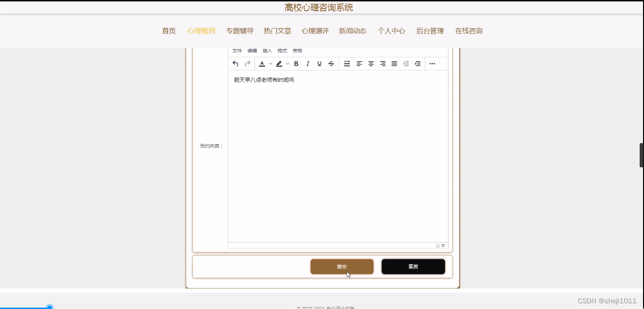Viewport: 644px width, 309px height.
Task: Click the text 明天早八点老师有时间吗
Action: coord(264,80)
